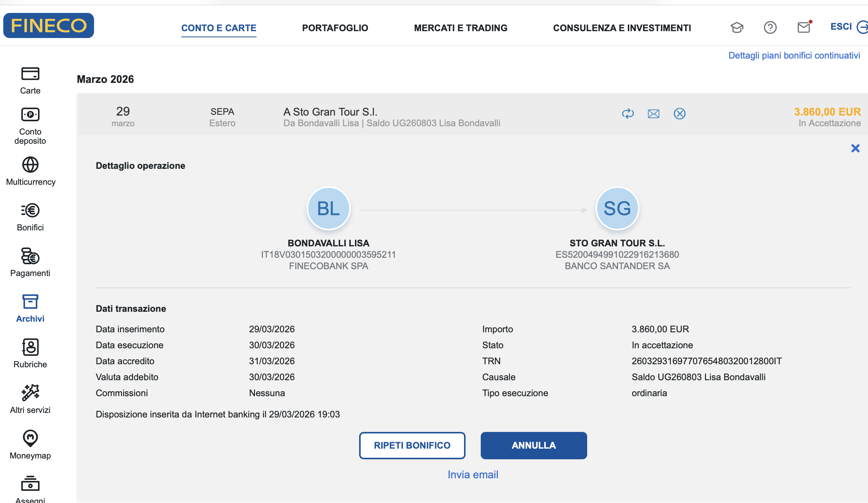
Task: Click the cancel circle-X icon in row
Action: pyautogui.click(x=680, y=114)
